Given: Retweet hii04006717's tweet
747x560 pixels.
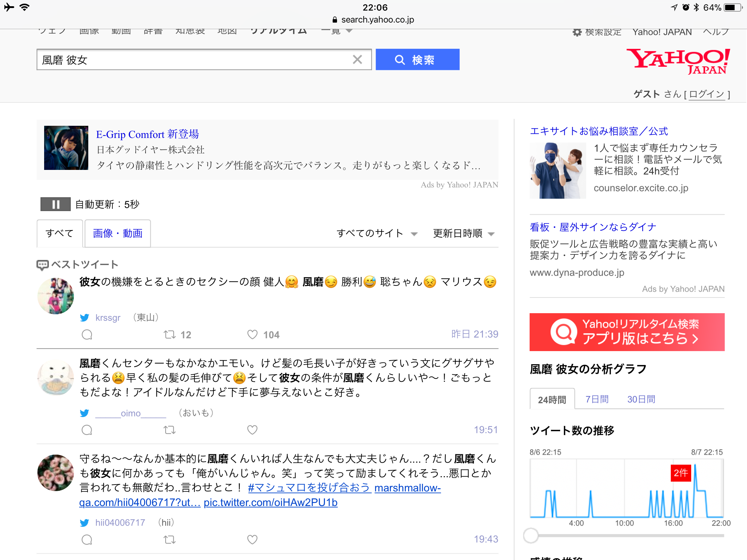Looking at the screenshot, I should coord(169,540).
